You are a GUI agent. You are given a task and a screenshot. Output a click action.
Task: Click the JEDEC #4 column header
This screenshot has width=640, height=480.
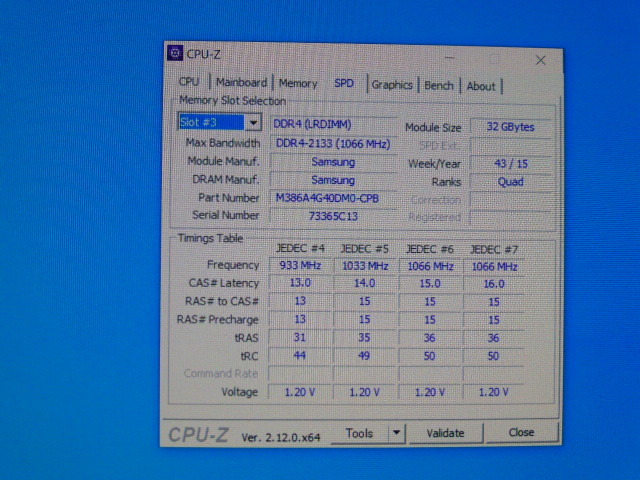[x=300, y=248]
